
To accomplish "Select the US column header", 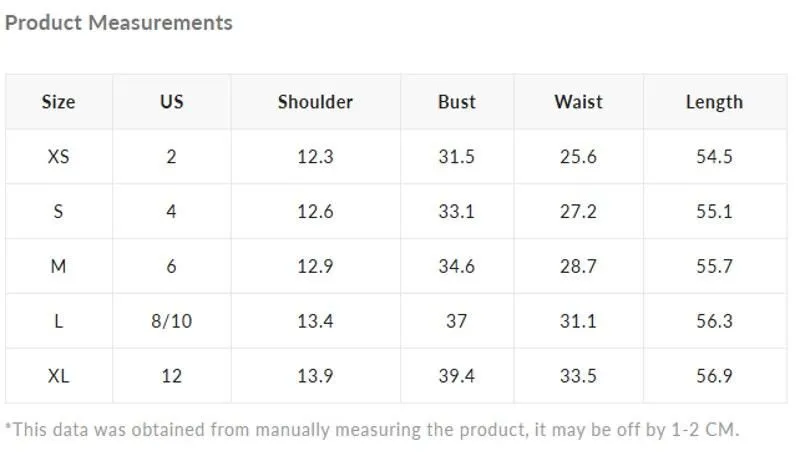I will tap(171, 102).
